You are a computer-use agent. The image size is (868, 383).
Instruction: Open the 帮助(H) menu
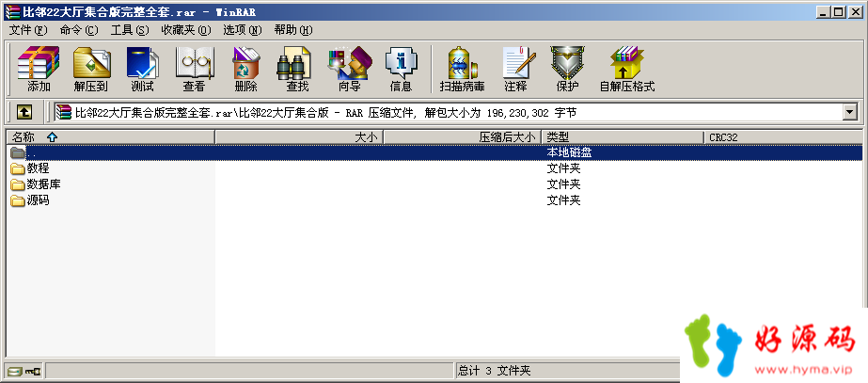[293, 30]
